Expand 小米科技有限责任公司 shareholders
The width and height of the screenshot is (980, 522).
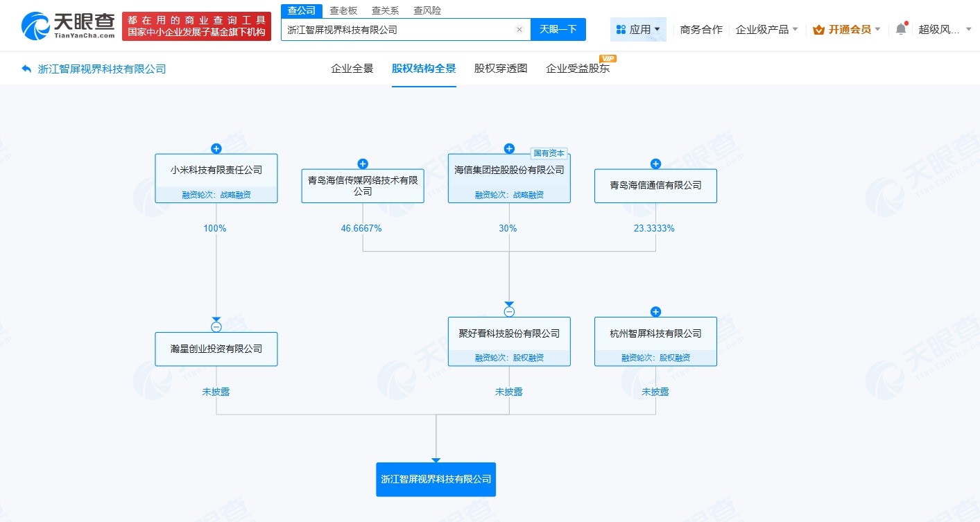coord(216,148)
